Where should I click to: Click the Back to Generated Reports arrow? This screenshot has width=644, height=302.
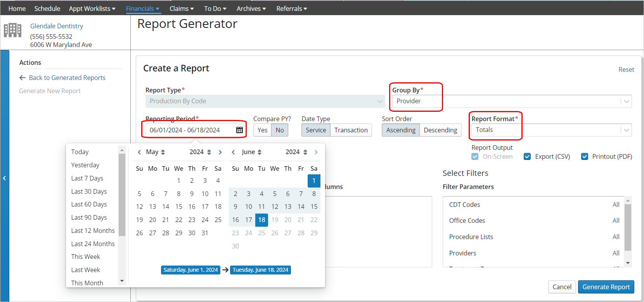pyautogui.click(x=23, y=78)
